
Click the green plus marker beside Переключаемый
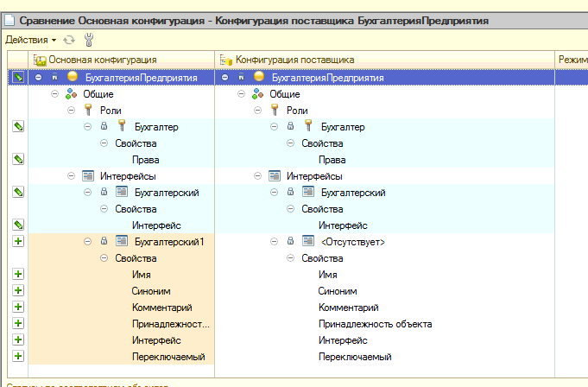coord(18,357)
